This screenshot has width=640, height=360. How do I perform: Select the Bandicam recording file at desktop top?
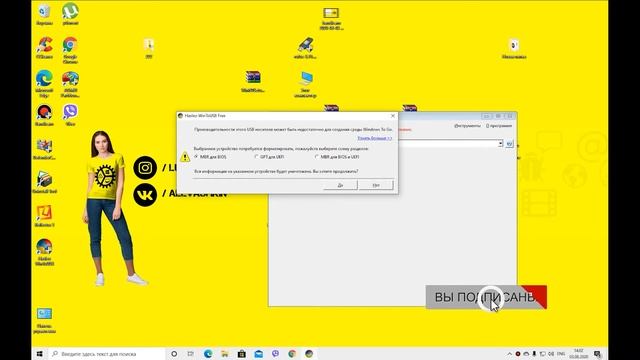[331, 19]
